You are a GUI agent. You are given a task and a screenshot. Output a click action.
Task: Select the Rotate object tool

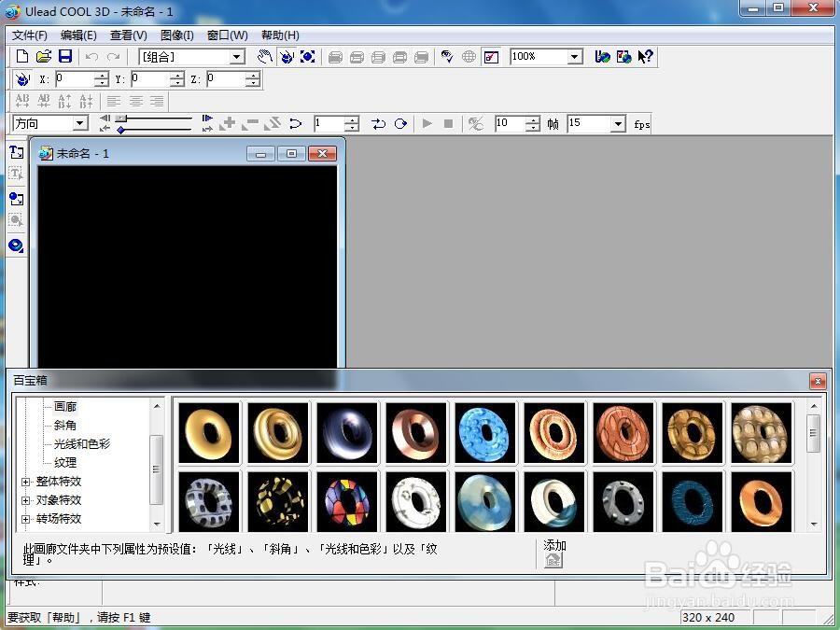tap(287, 57)
